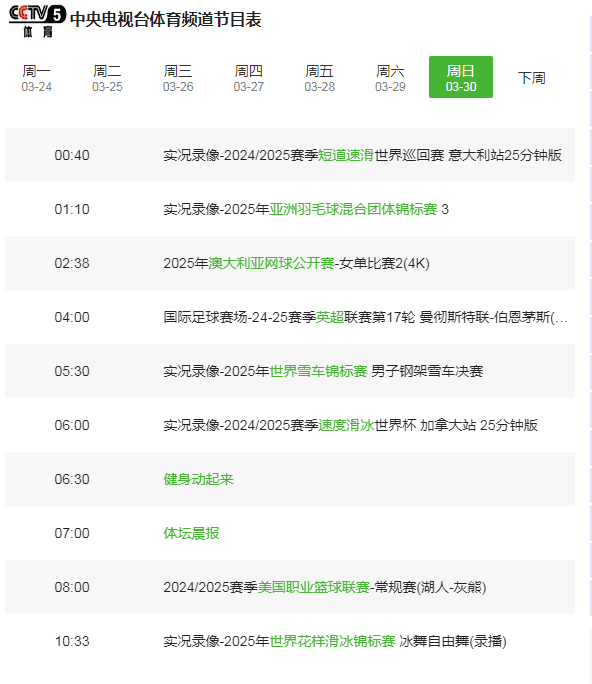
Task: Go to 下周 schedule
Action: [x=532, y=78]
